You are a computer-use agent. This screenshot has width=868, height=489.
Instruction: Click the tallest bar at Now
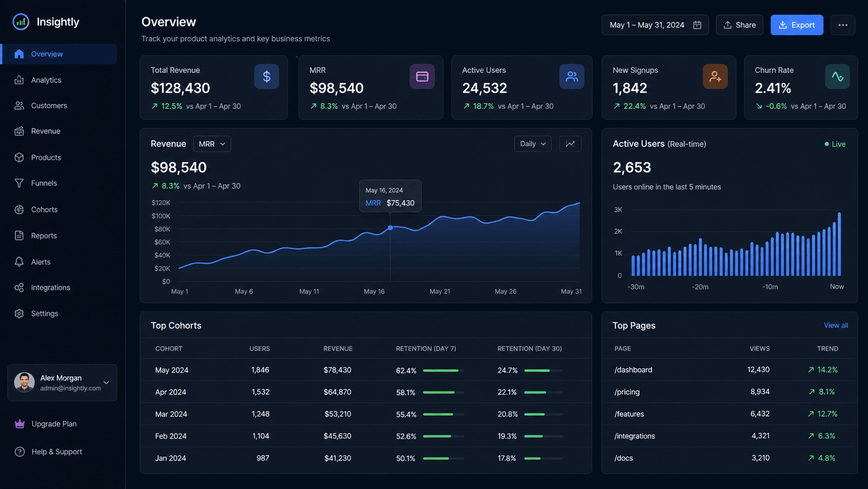[839, 244]
